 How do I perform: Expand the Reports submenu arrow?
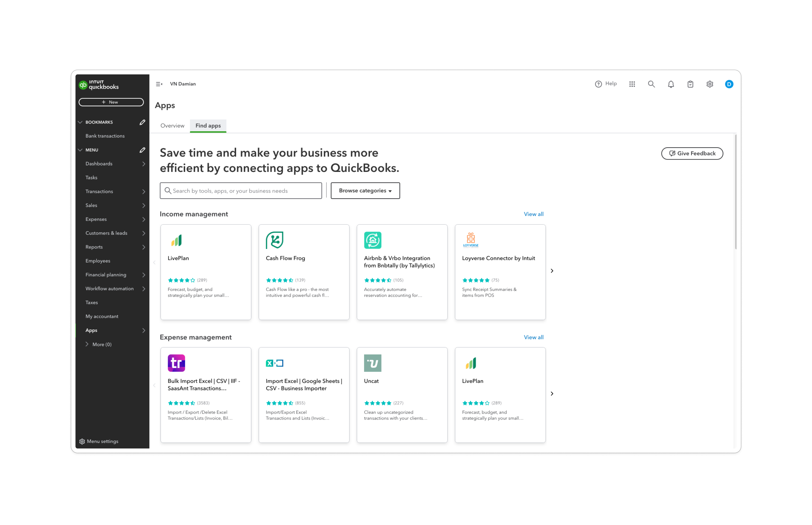pyautogui.click(x=144, y=247)
